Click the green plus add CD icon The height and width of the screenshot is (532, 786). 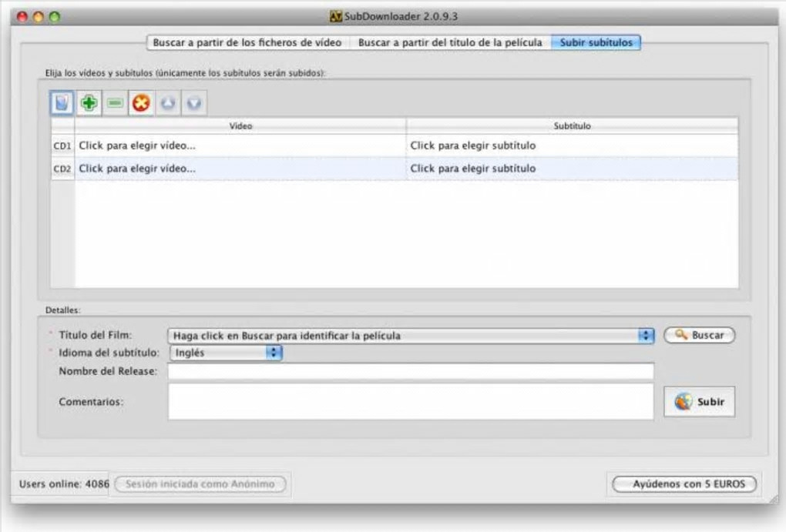[x=89, y=103]
